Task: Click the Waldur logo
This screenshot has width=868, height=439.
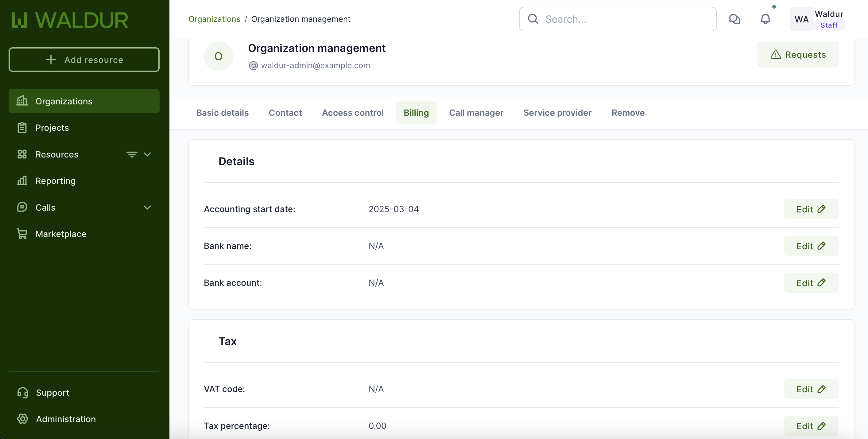Action: pos(70,20)
